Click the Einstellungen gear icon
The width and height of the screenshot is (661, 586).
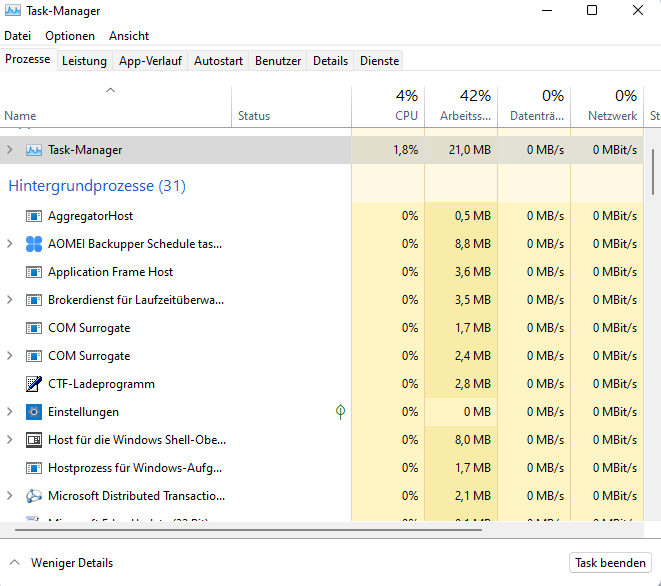coord(34,412)
